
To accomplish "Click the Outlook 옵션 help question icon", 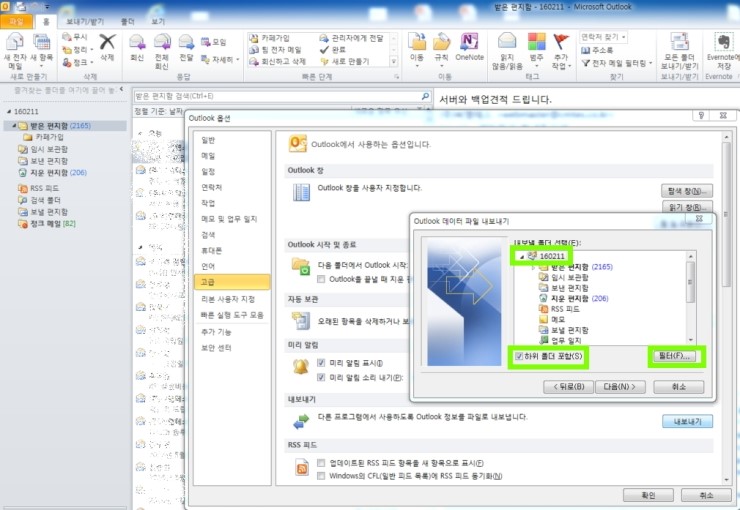I will point(701,115).
